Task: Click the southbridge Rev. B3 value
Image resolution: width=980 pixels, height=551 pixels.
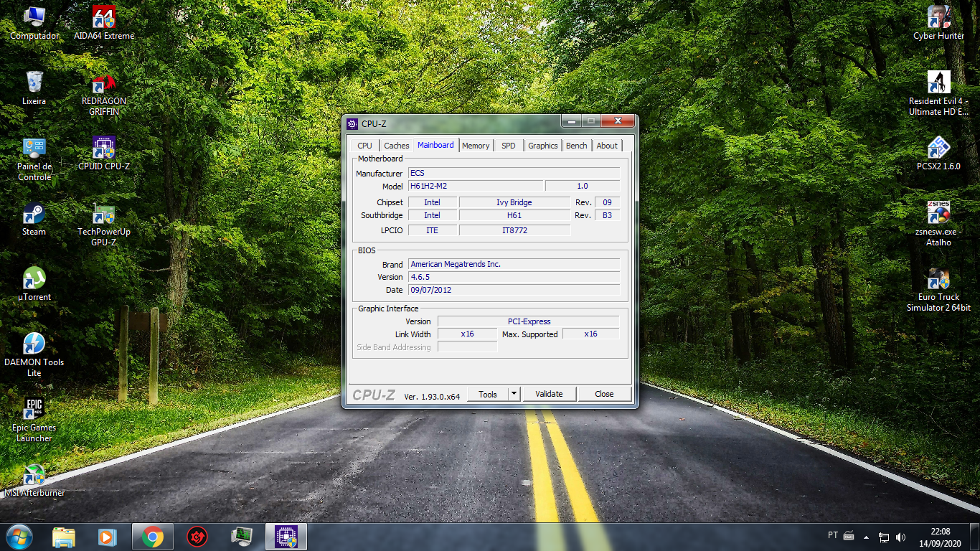Action: pyautogui.click(x=607, y=215)
